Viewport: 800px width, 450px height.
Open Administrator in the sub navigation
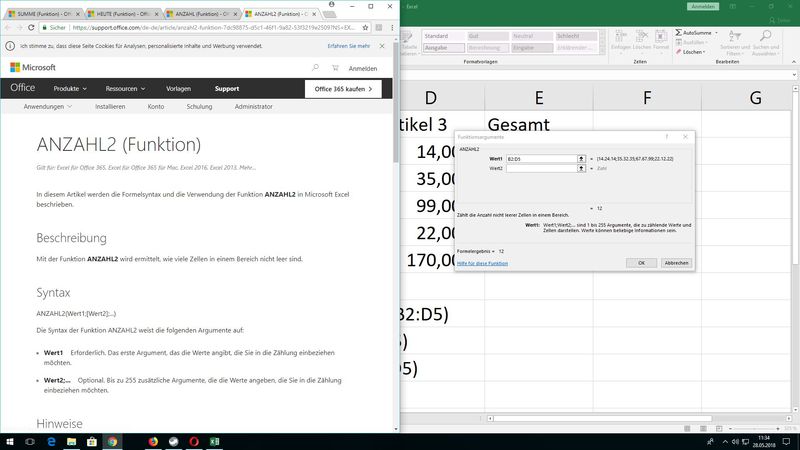click(x=253, y=107)
